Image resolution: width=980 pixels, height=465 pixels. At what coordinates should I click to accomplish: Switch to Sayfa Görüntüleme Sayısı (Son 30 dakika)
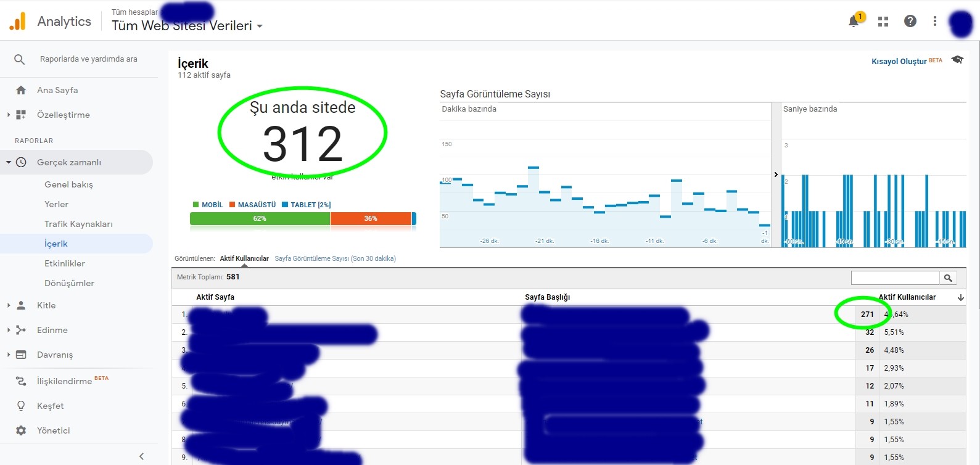(x=336, y=258)
